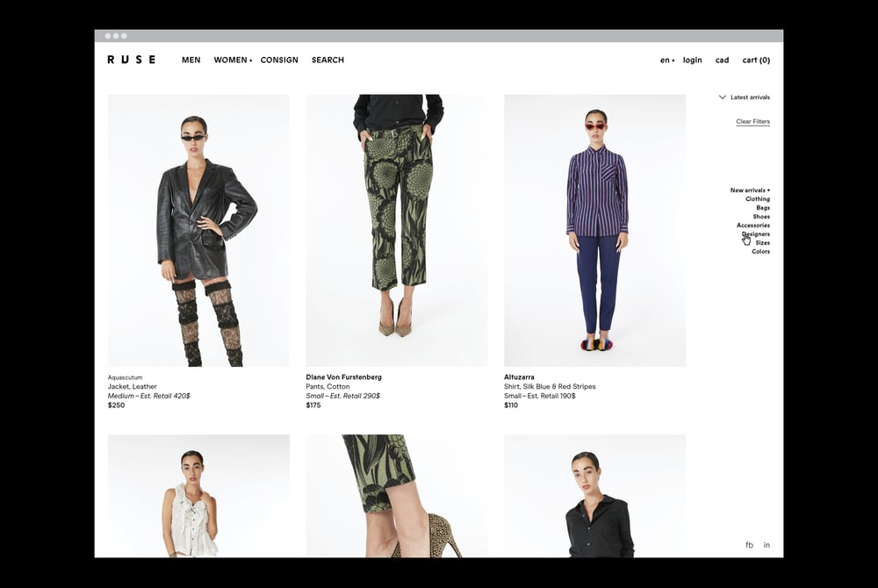This screenshot has height=588, width=878.
Task: Click the Aquascutum designer name
Action: 125,377
